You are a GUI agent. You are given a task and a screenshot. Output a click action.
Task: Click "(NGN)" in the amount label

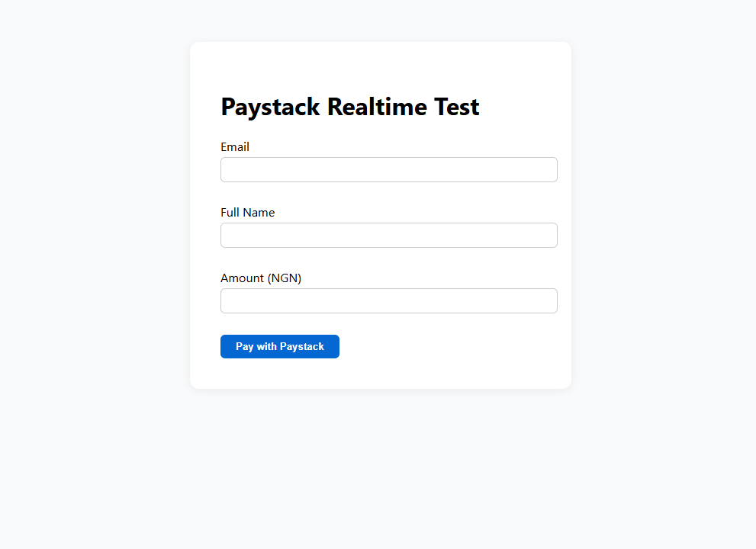pyautogui.click(x=285, y=278)
